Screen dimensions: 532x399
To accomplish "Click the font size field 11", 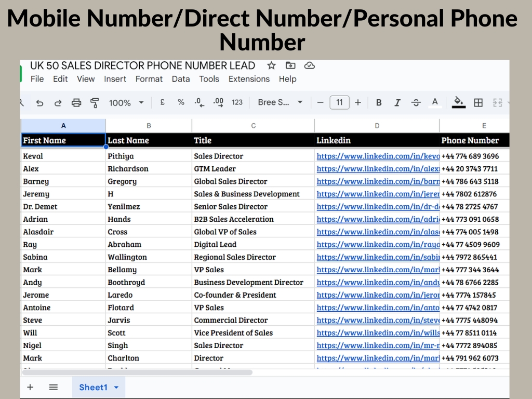I will pos(339,102).
